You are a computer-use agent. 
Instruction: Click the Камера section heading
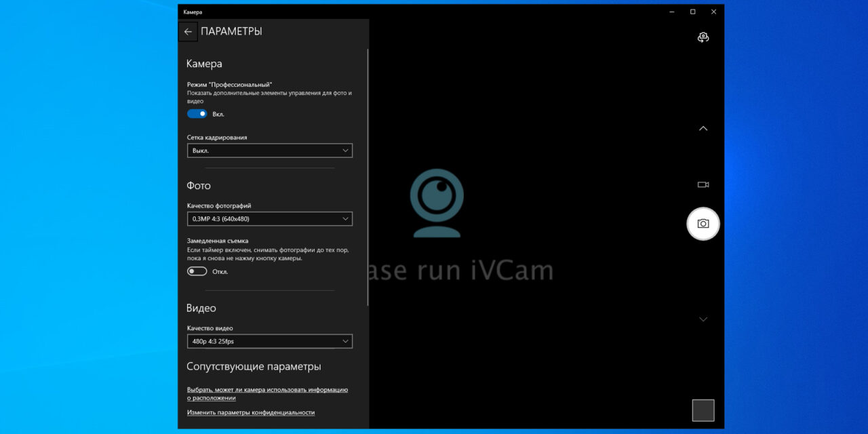pyautogui.click(x=204, y=64)
